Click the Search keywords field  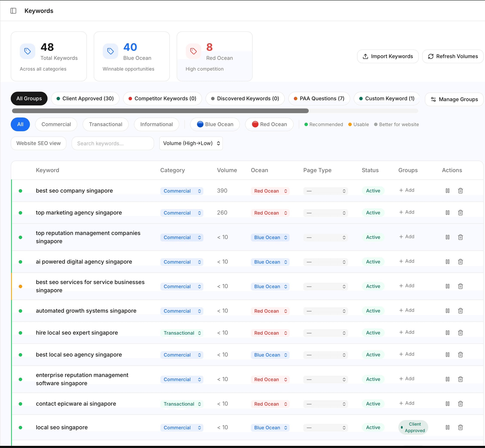[113, 143]
